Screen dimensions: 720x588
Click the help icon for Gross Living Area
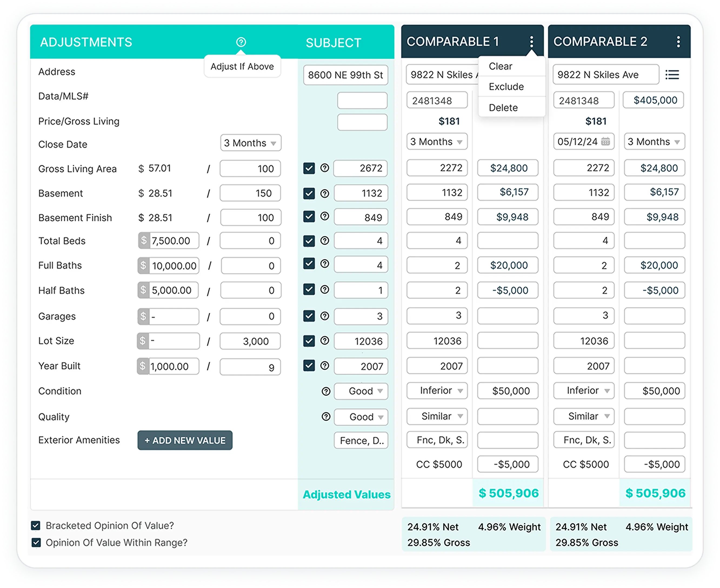point(325,168)
